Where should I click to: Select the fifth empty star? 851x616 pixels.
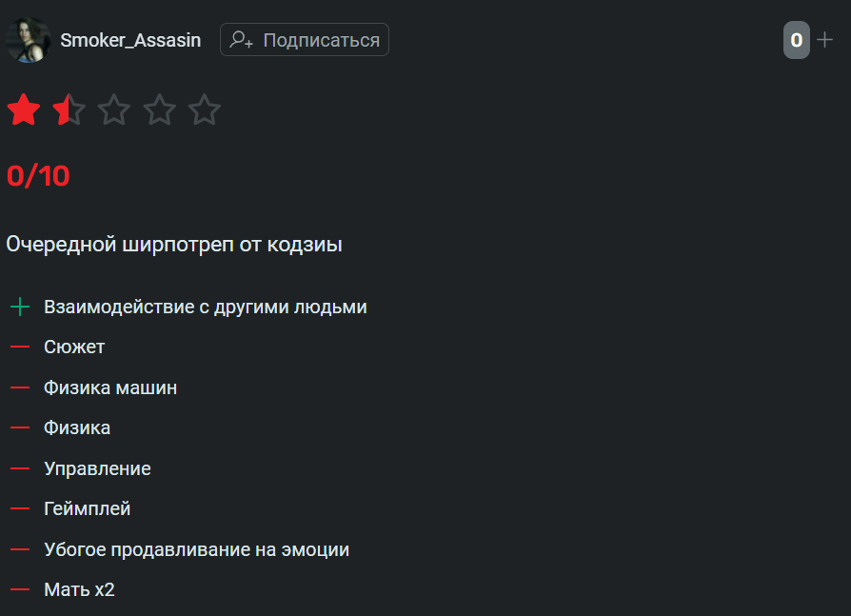(205, 109)
